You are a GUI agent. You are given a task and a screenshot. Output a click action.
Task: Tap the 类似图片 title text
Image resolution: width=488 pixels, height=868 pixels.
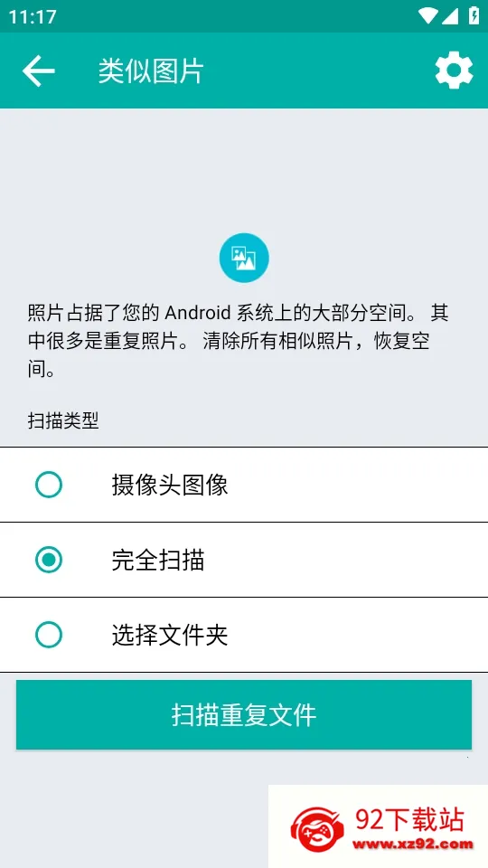coord(151,71)
